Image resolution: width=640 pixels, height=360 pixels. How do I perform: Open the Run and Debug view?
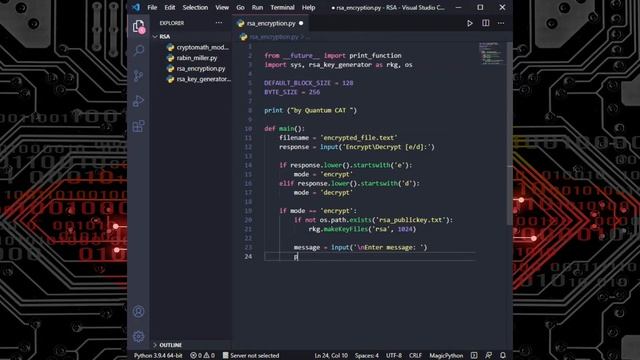139,101
